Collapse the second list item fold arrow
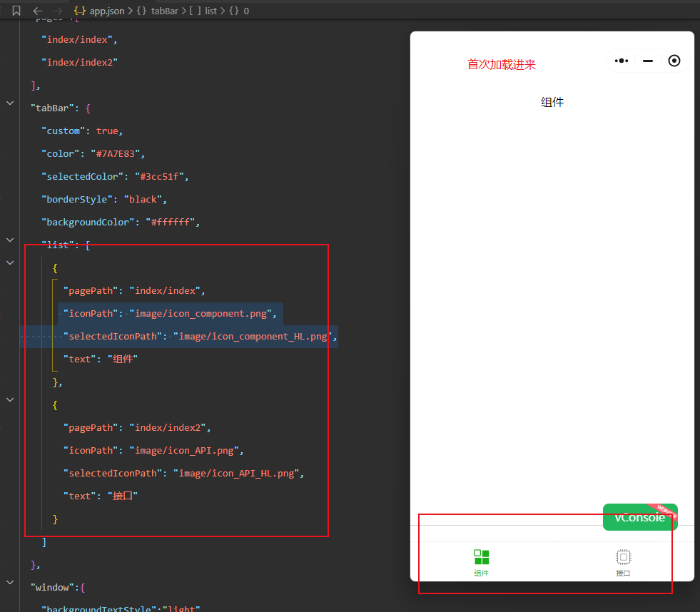 click(x=10, y=400)
